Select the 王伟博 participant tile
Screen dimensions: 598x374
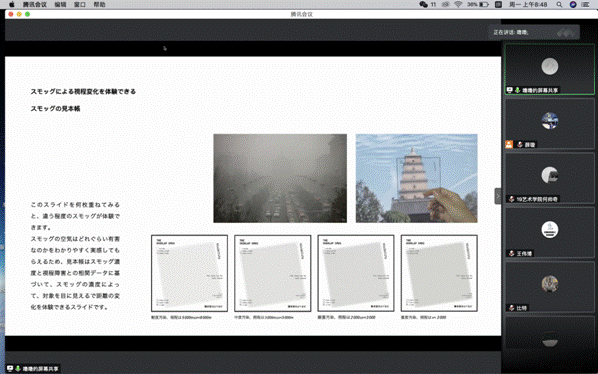coord(550,233)
